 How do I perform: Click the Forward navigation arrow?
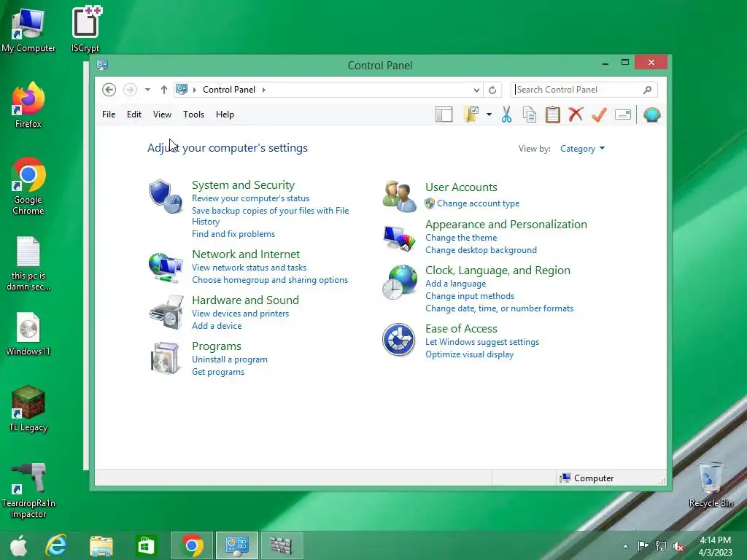pos(130,90)
